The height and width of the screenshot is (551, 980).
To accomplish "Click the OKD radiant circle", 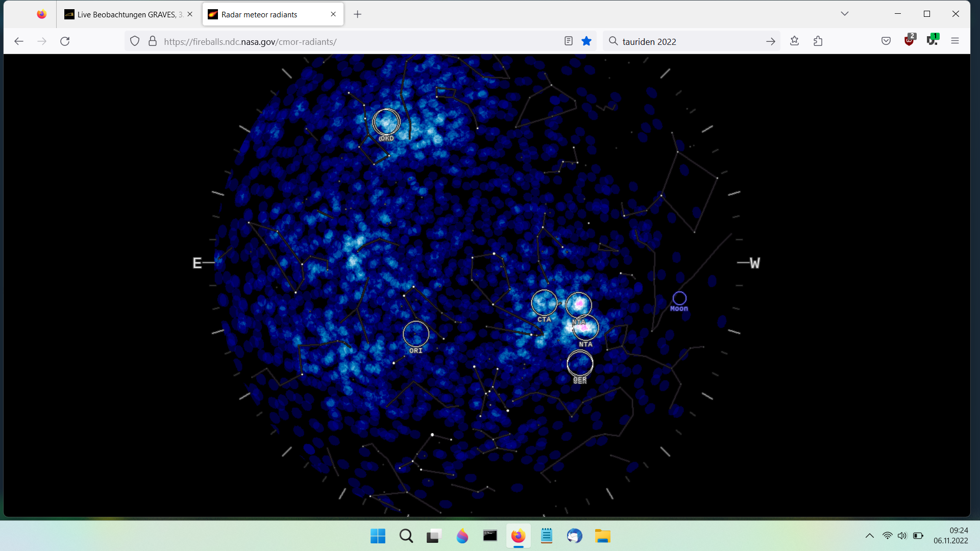I will 386,122.
